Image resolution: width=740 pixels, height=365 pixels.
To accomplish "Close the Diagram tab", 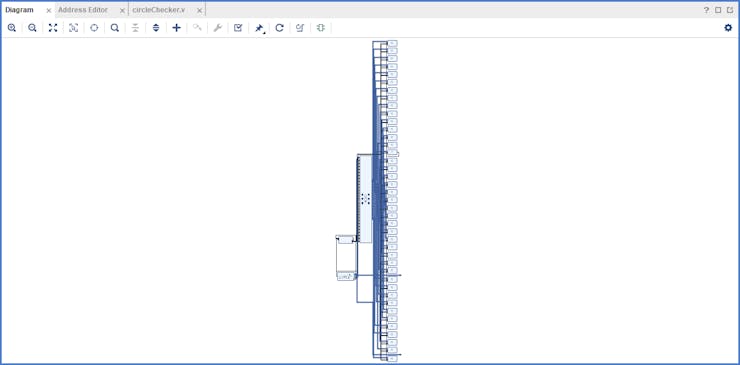I will pos(48,10).
